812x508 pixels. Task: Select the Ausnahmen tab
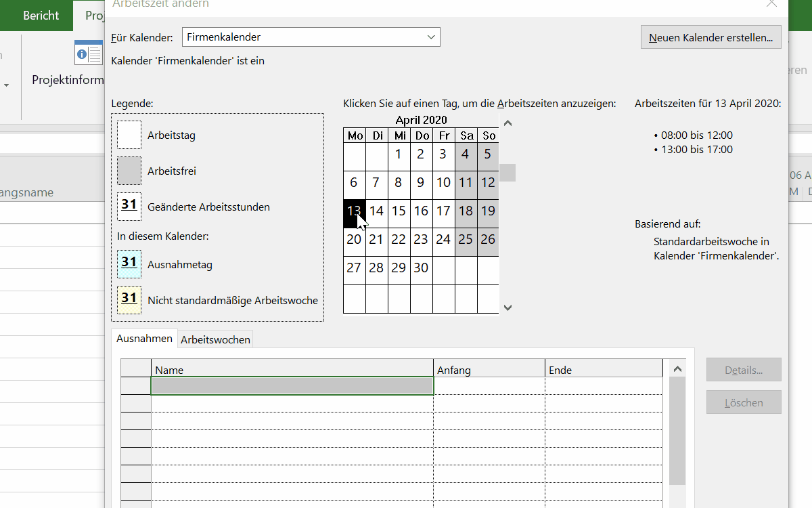(x=143, y=338)
